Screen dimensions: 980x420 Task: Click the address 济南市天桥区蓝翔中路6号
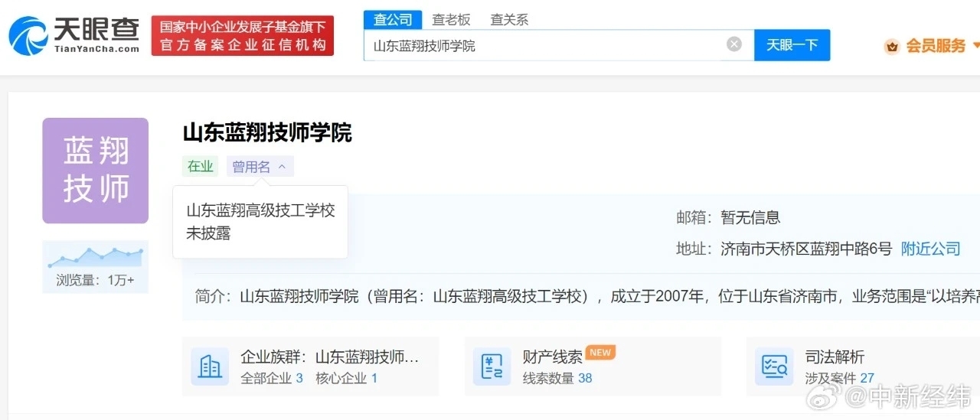[x=806, y=249]
